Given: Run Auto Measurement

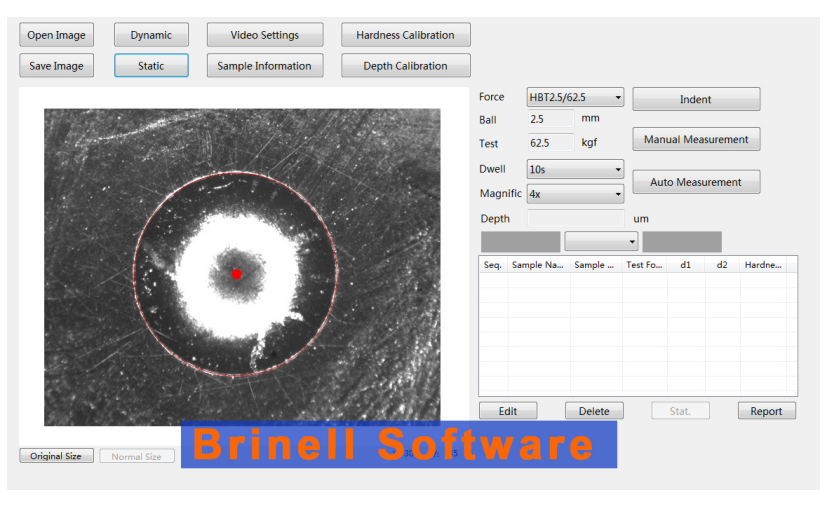Looking at the screenshot, I should 696,182.
